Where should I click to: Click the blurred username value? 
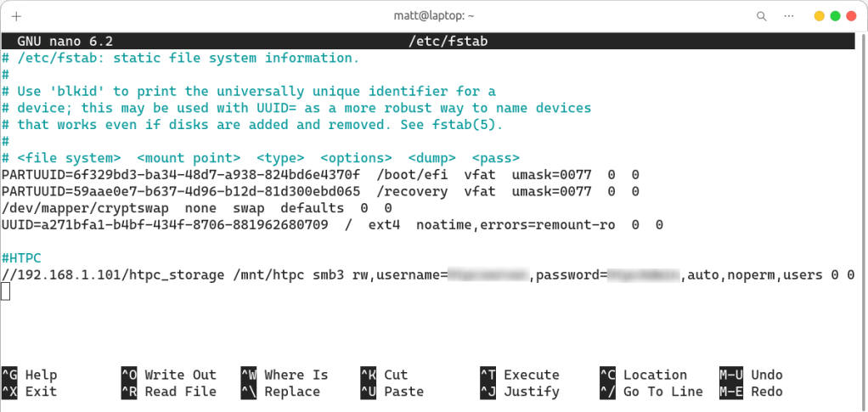click(488, 274)
